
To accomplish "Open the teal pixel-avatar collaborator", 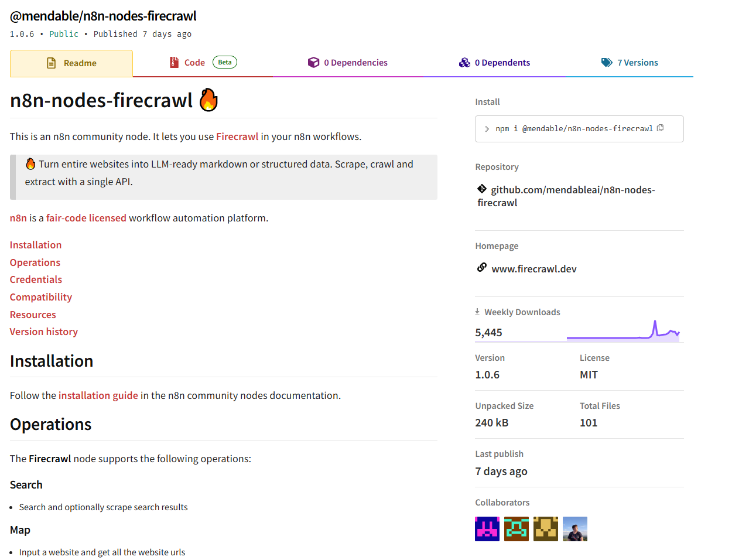I will pos(516,529).
